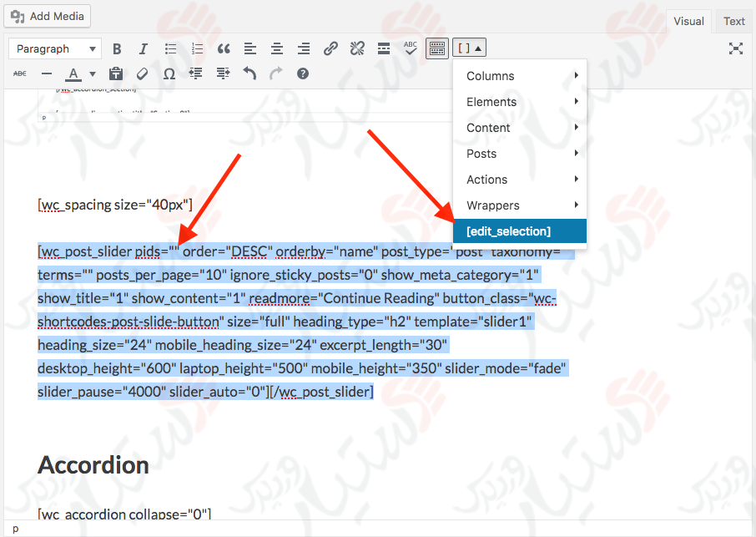
Task: Switch to the Text editor tab
Action: (733, 21)
